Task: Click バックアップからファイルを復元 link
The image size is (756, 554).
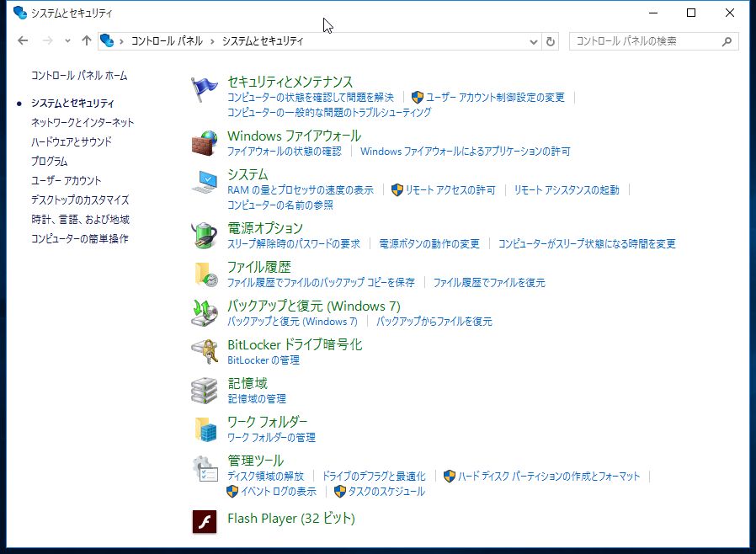Action: pyautogui.click(x=434, y=321)
